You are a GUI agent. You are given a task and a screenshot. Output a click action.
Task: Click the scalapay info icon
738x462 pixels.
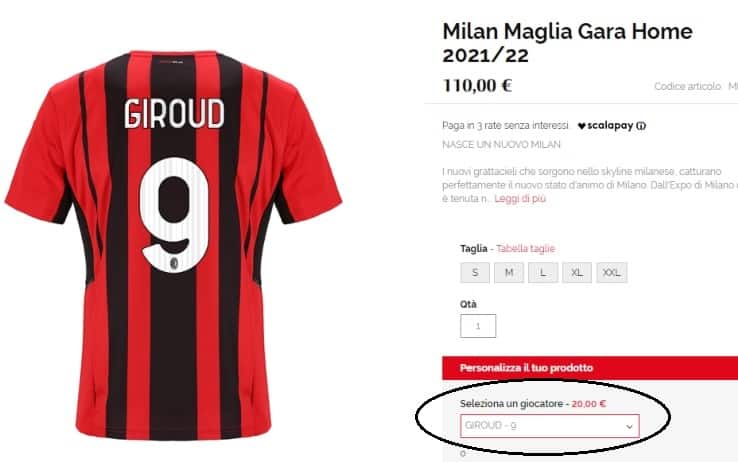click(641, 126)
